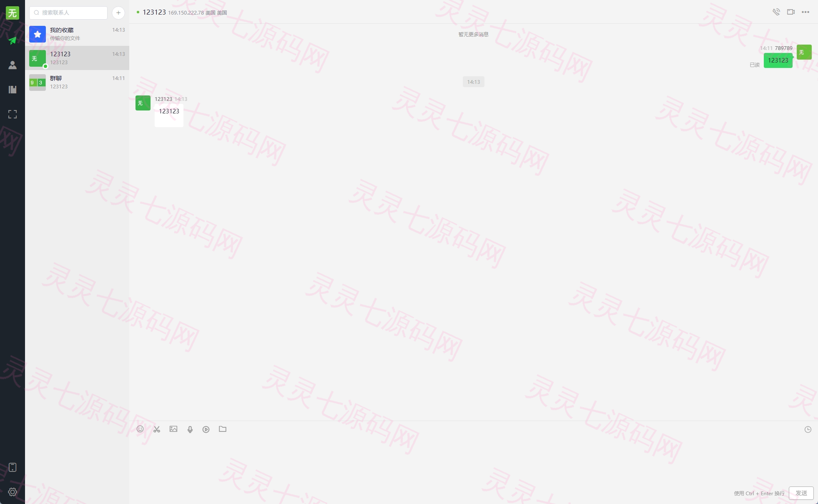Click into the message input area
818x504 pixels.
point(474,461)
